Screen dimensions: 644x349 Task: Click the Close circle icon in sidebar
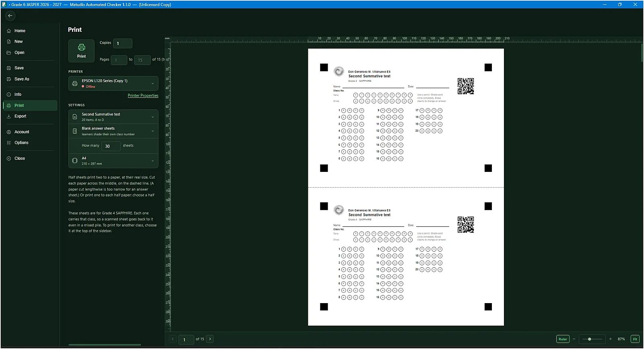click(9, 159)
